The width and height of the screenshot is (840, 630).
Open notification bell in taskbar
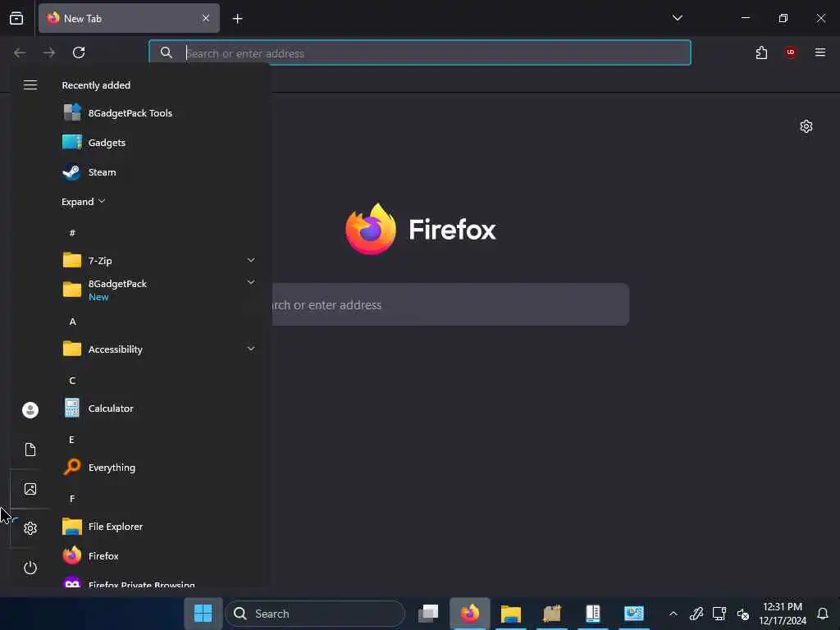pyautogui.click(x=823, y=614)
